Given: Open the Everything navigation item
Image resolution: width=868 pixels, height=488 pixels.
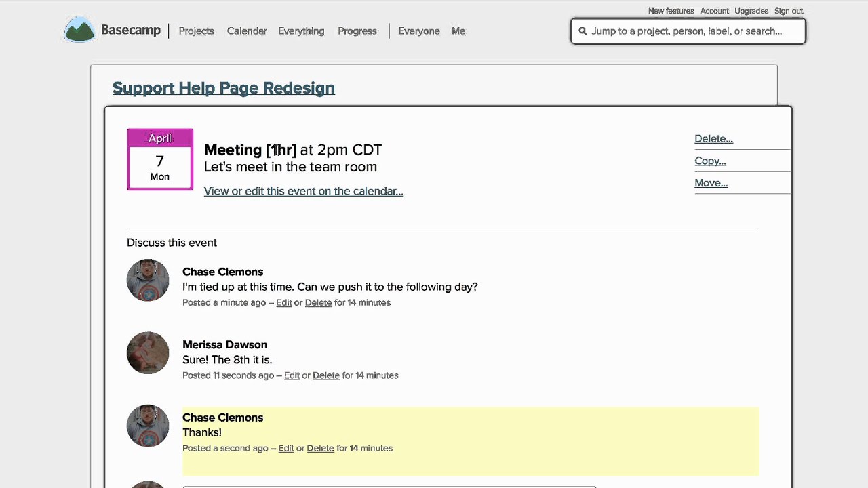Looking at the screenshot, I should [x=301, y=31].
